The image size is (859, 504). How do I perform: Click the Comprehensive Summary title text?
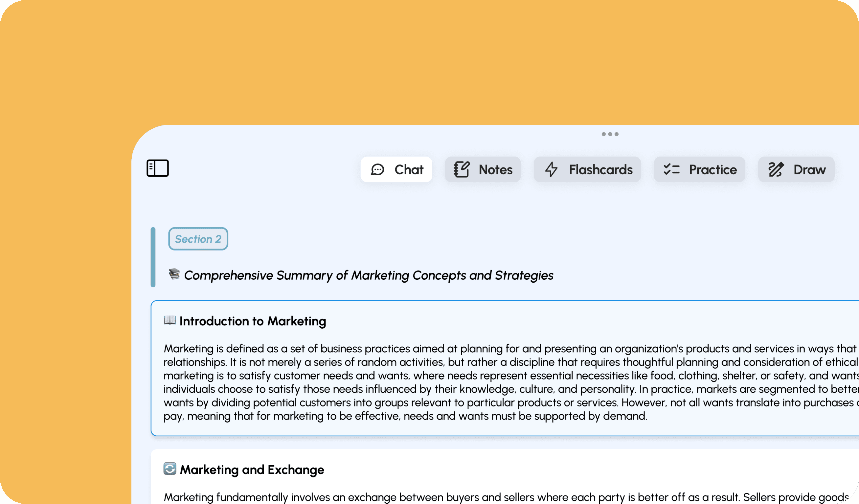coord(369,275)
